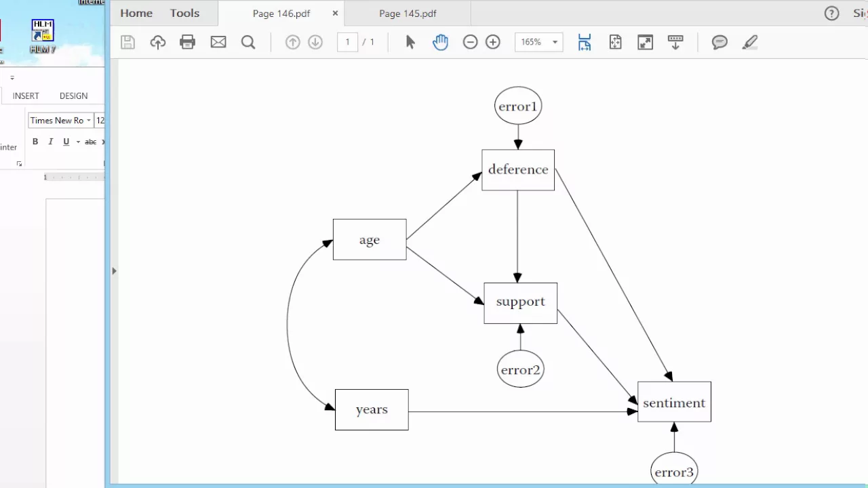The width and height of the screenshot is (868, 488).
Task: Choose the selection arrow tool
Action: point(410,42)
